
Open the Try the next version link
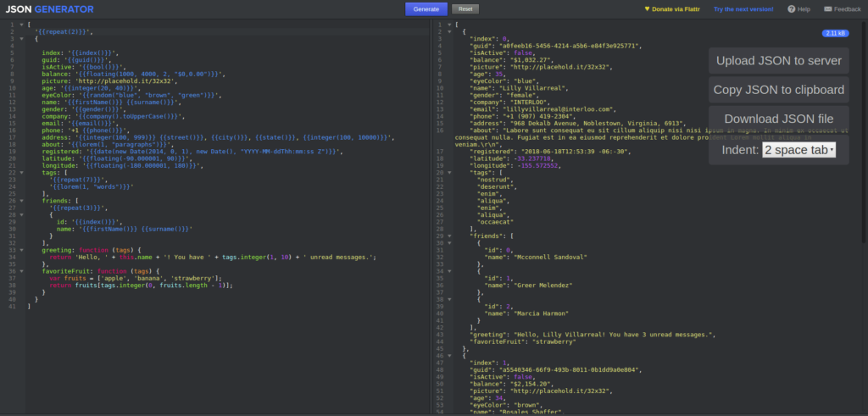click(743, 8)
